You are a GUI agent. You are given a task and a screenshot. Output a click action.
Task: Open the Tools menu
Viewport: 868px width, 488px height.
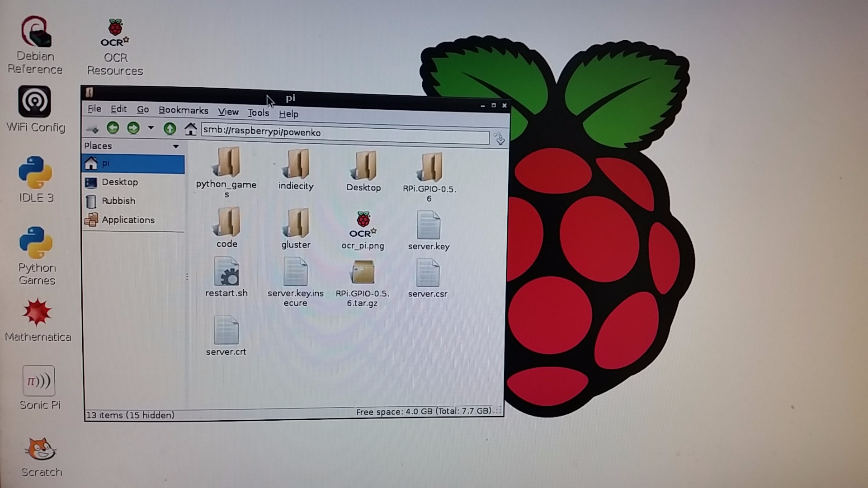tap(258, 113)
